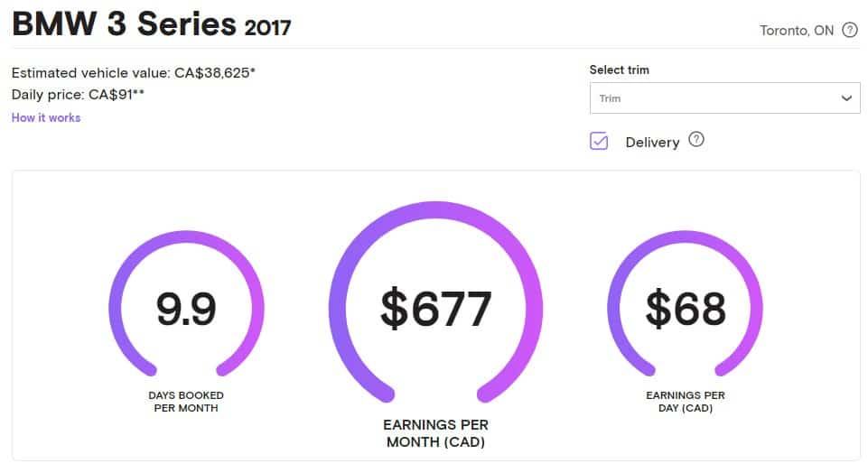Click the chevron arrow in the Trim box
Image resolution: width=868 pixels, height=473 pixels.
[x=846, y=98]
